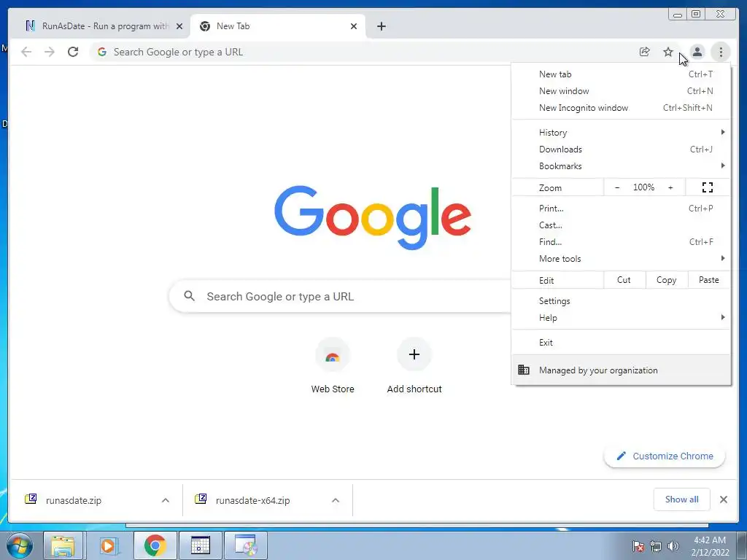Screen dimensions: 747x560
Task: Click Paste in the Edit row
Action: (x=709, y=280)
